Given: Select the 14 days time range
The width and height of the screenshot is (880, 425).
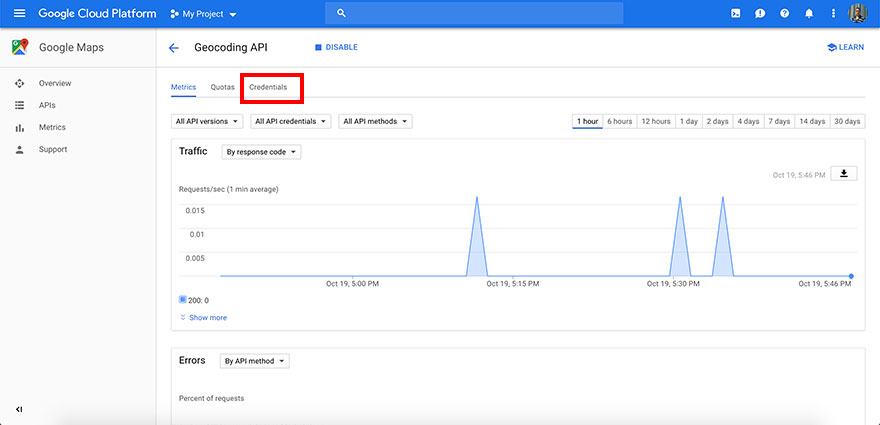Looking at the screenshot, I should [812, 121].
